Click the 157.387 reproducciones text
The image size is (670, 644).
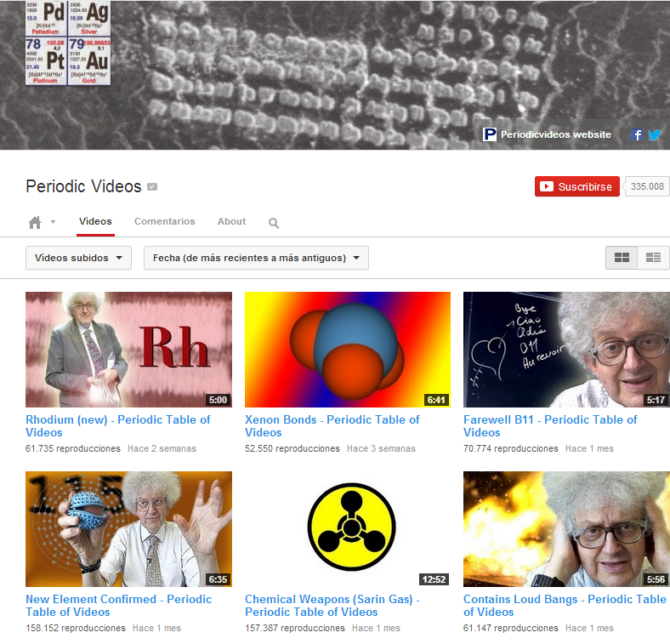[295, 628]
